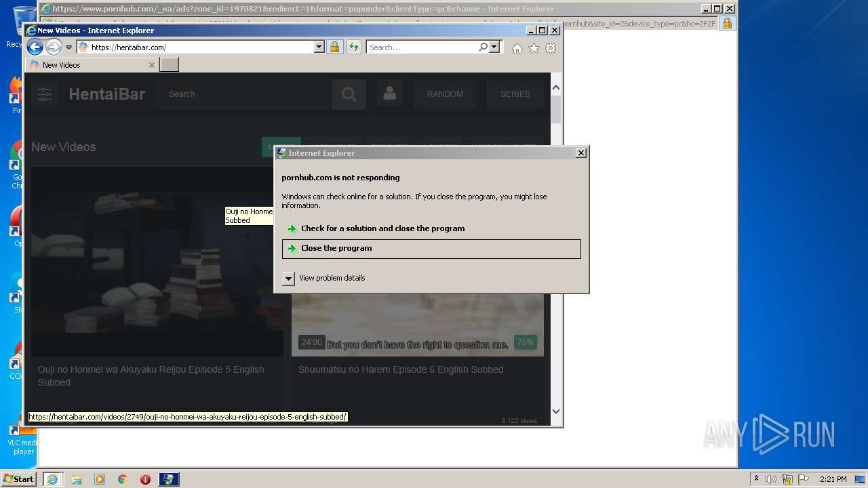Click the pornhub.com is not responding heading
This screenshot has width=868, height=488.
tap(340, 178)
